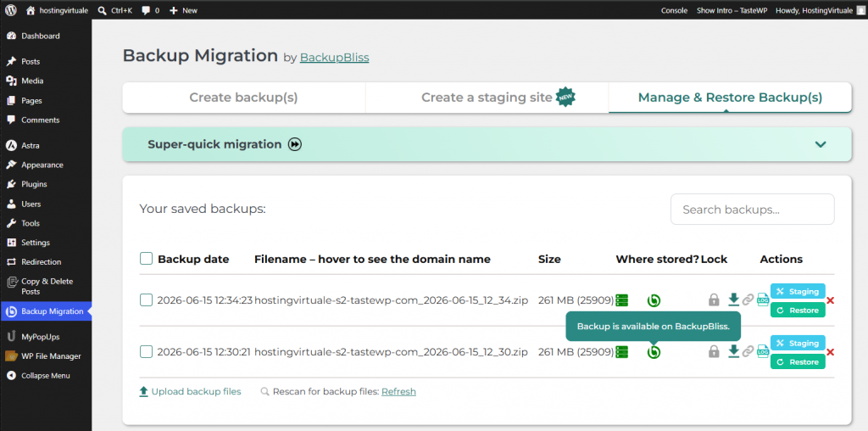This screenshot has height=431, width=868.
Task: Focus the Search backups field
Action: (x=753, y=210)
